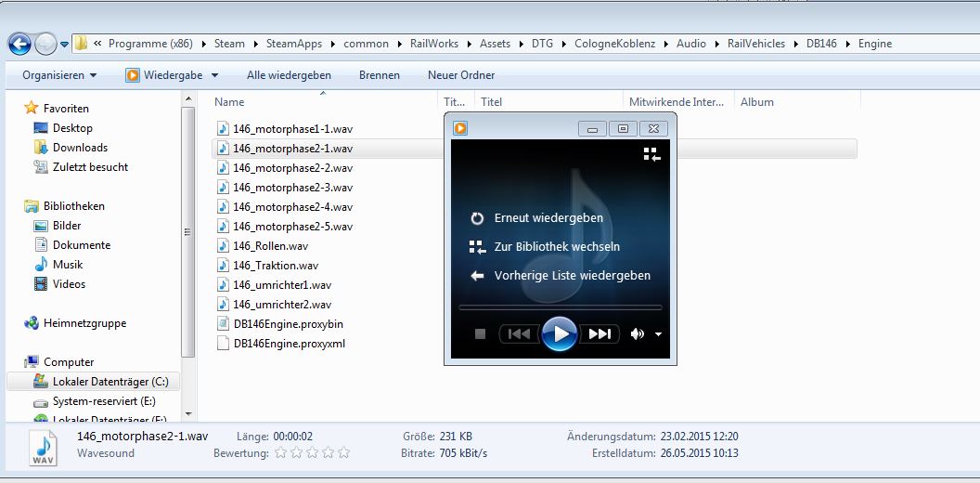Open the recent locations dropdown arrow
Screen dimensions: 980x483
(64, 45)
